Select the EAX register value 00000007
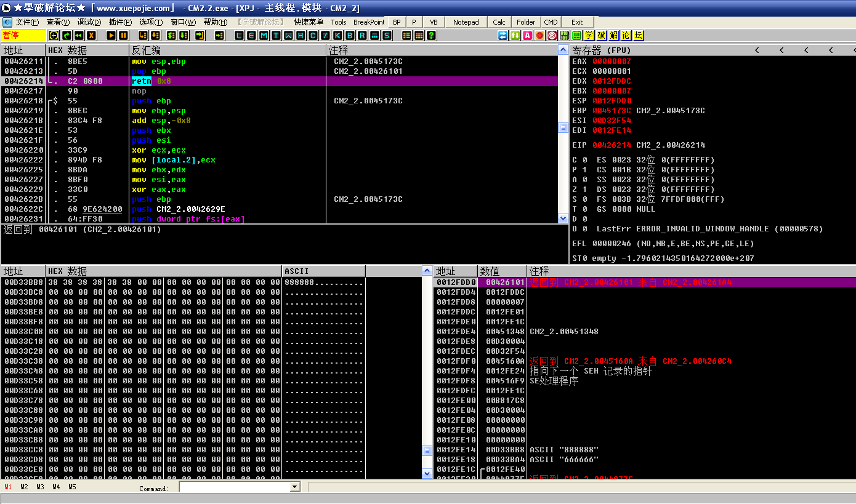Screen dimensions: 856x504 point(612,62)
